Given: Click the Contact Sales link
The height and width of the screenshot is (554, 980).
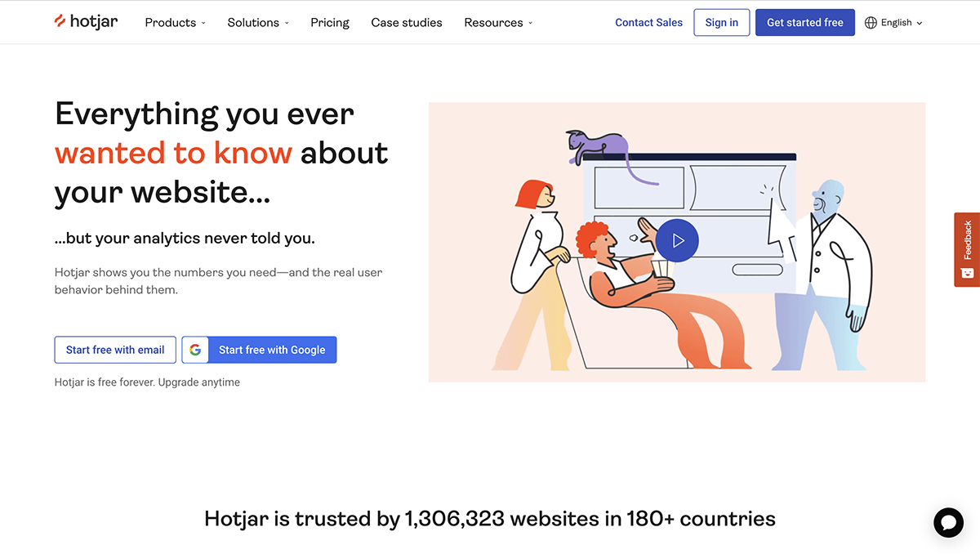Looking at the screenshot, I should coord(648,23).
